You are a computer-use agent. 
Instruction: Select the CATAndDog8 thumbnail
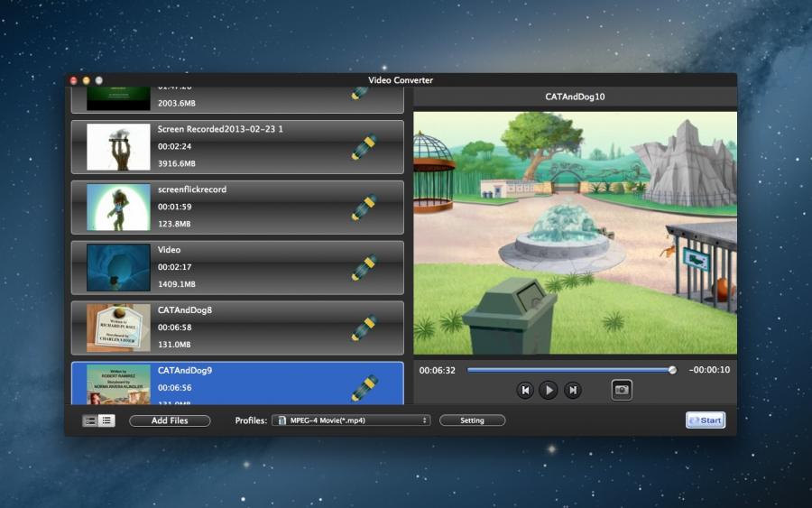[118, 328]
